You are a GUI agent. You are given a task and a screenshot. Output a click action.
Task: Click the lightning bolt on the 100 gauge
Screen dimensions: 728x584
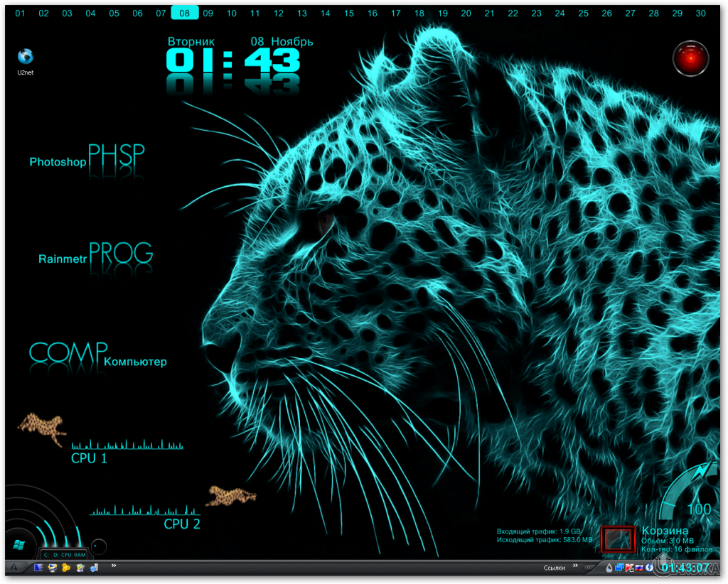(701, 472)
